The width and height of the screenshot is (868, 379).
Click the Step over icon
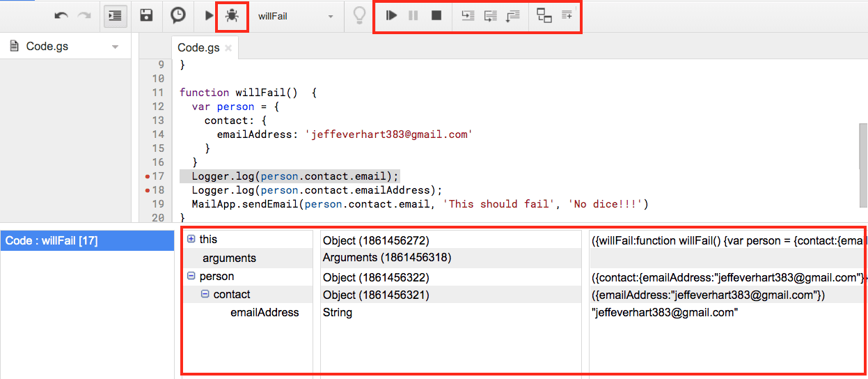(x=491, y=15)
